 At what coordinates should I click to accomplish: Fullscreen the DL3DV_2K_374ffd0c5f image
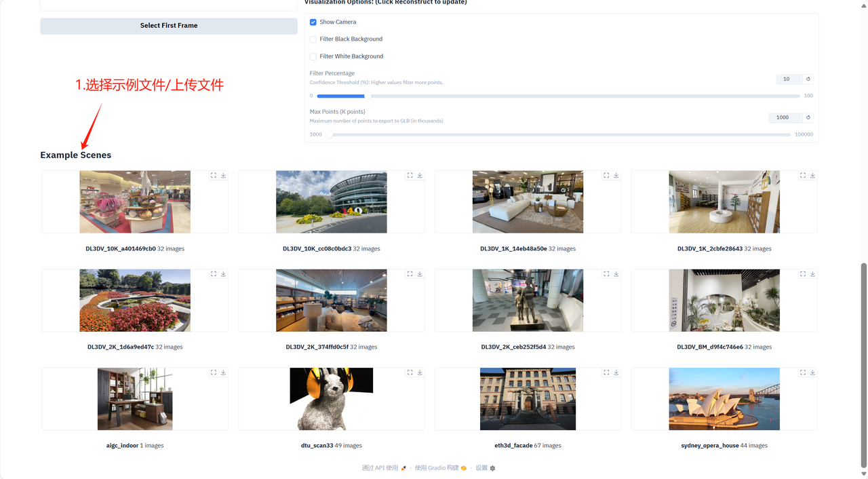[x=410, y=274]
